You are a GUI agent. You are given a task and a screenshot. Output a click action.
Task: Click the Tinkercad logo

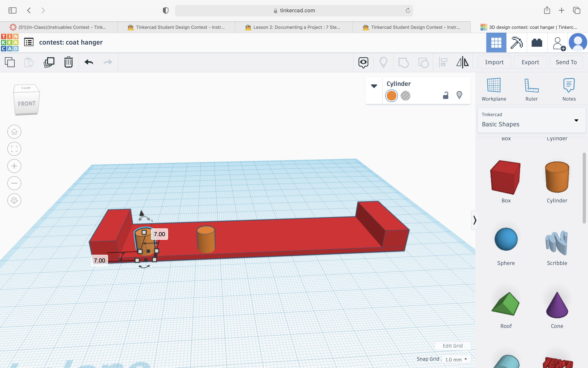10,43
